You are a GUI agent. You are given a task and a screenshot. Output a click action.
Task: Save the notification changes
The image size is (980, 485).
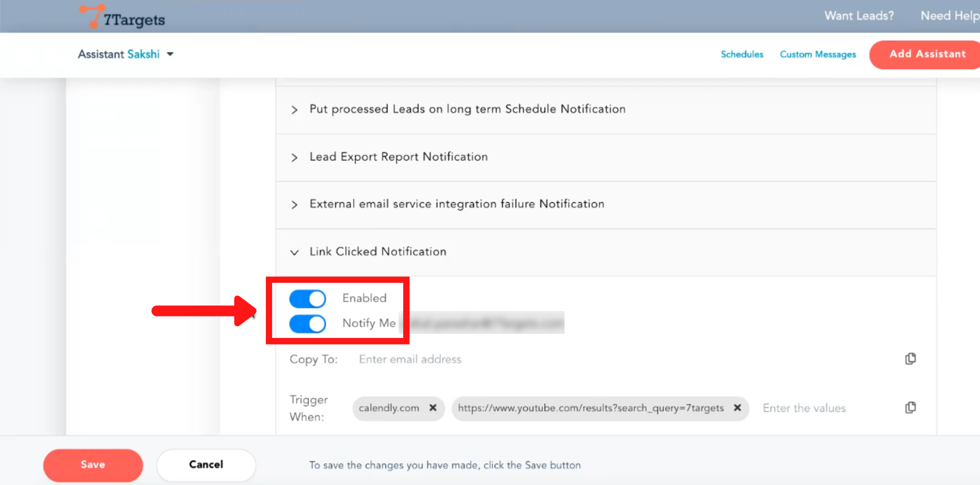tap(93, 465)
